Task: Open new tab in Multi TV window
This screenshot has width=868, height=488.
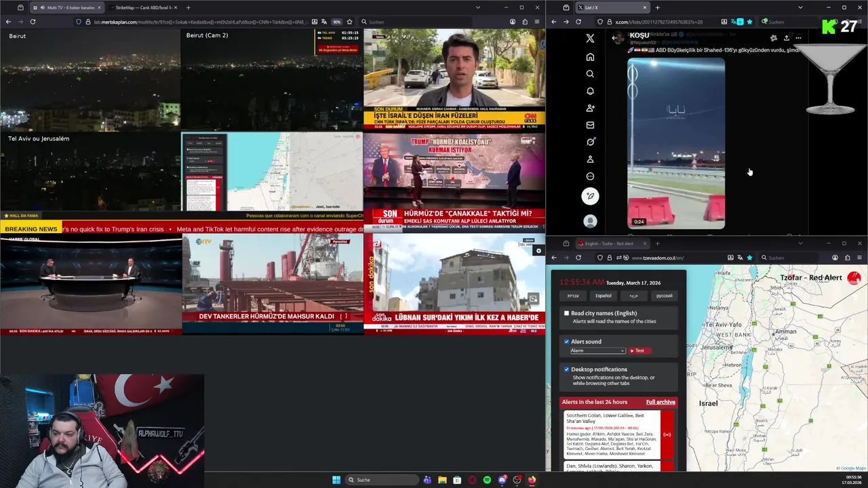Action: tap(188, 7)
